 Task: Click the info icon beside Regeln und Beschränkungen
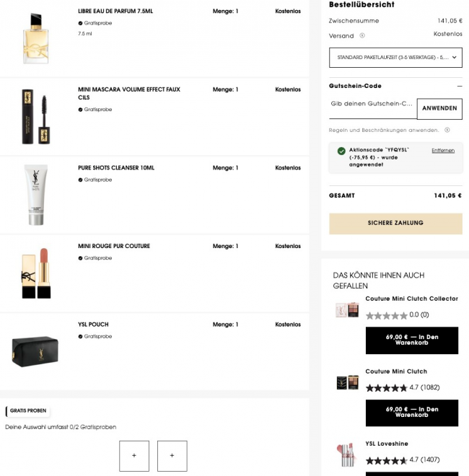(447, 130)
